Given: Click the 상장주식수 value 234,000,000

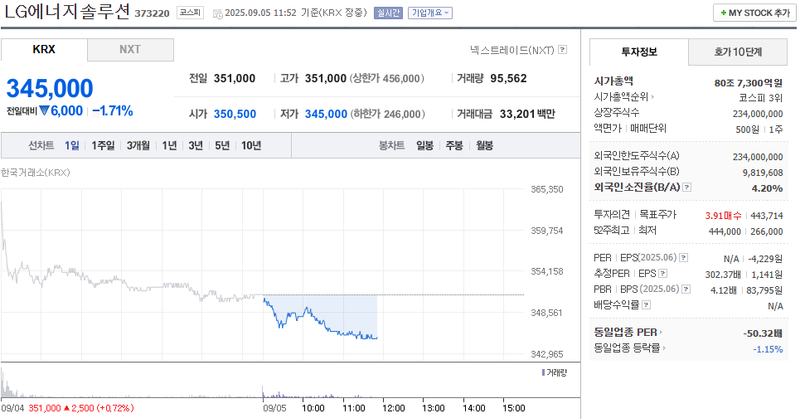Looking at the screenshot, I should [758, 114].
